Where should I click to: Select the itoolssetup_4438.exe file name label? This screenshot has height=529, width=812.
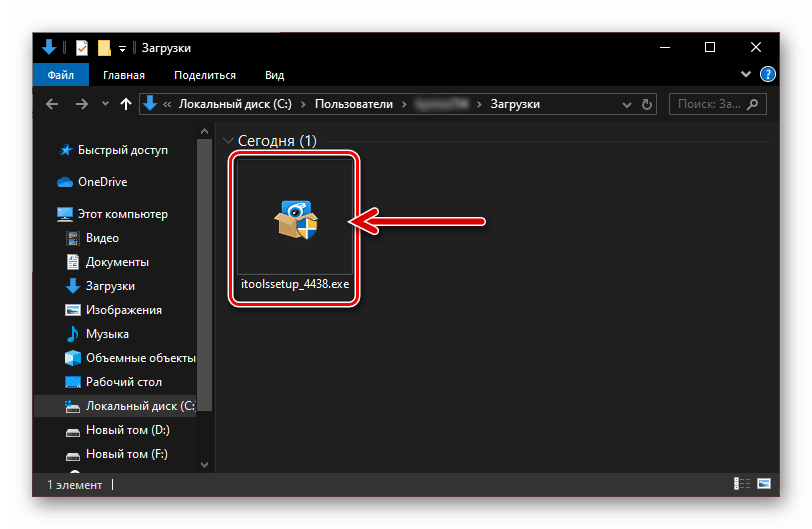(295, 284)
